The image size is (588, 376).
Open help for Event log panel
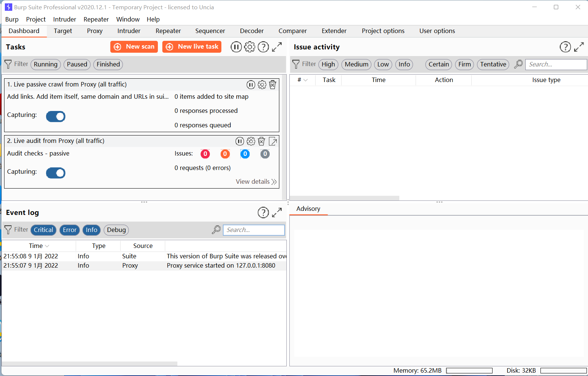pos(263,212)
